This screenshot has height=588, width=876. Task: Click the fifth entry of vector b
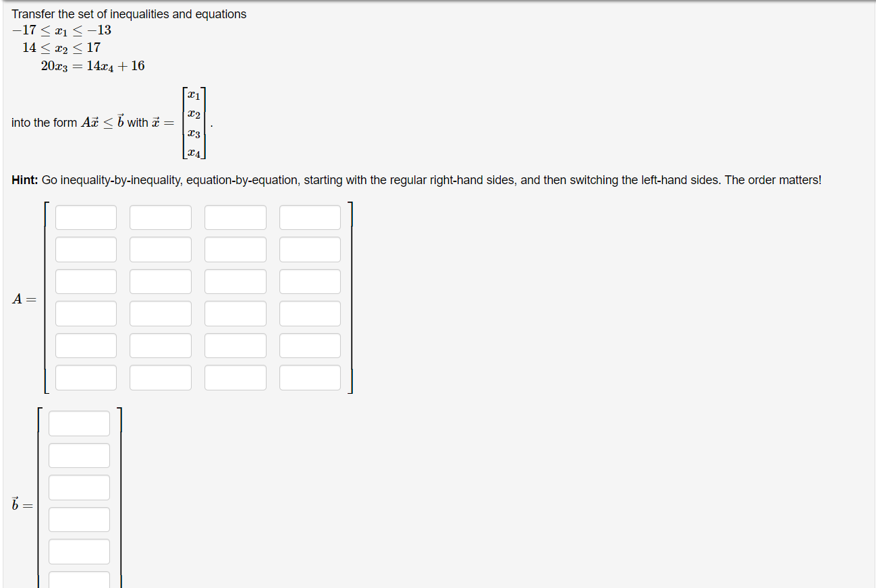79,551
